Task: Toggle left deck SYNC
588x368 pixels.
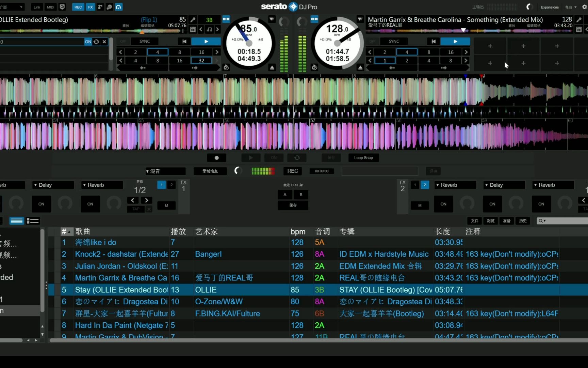Action: click(145, 41)
